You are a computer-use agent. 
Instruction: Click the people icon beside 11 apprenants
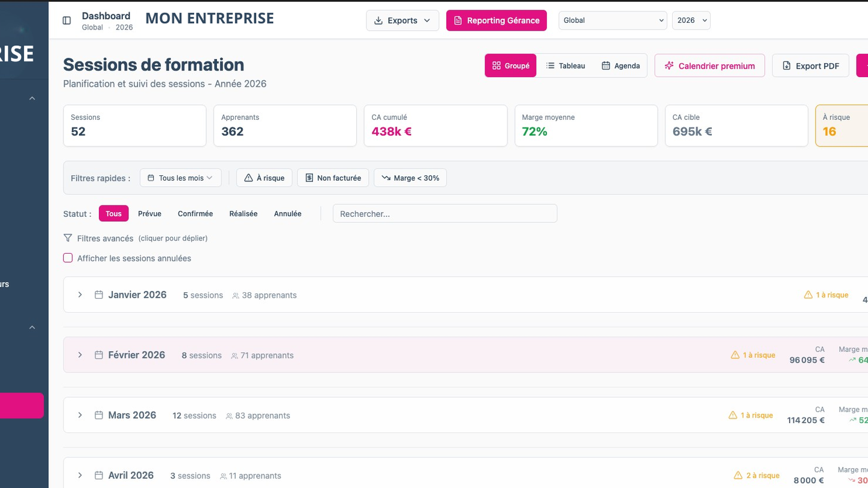click(224, 476)
